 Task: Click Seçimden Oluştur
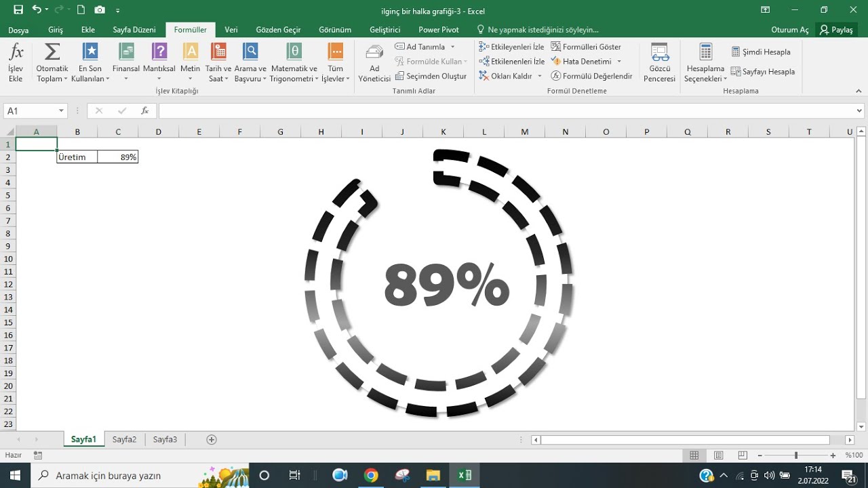pos(431,76)
